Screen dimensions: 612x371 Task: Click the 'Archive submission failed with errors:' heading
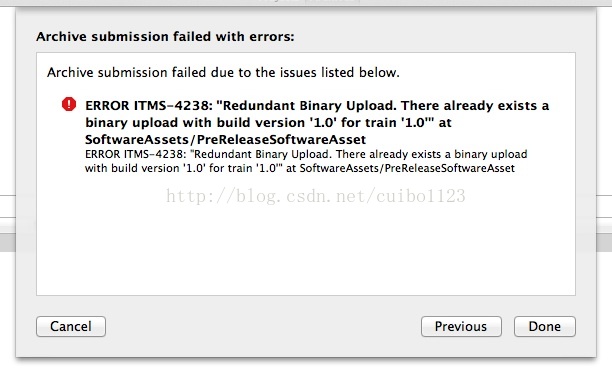click(165, 37)
